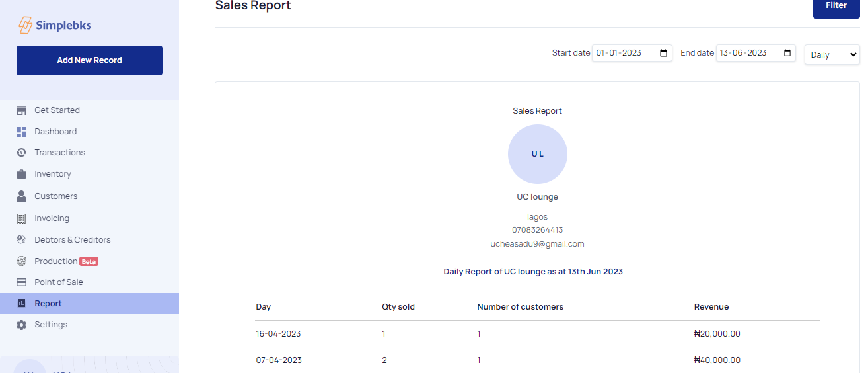This screenshot has height=373, width=868.
Task: Click the Simplebks logo
Action: click(55, 25)
